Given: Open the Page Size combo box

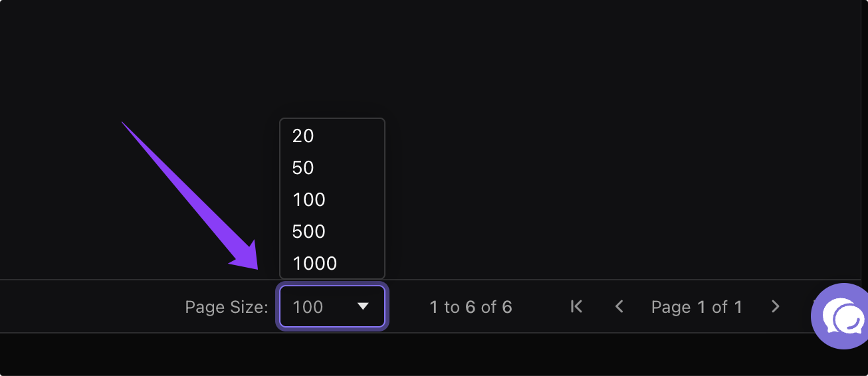Looking at the screenshot, I should coord(332,306).
